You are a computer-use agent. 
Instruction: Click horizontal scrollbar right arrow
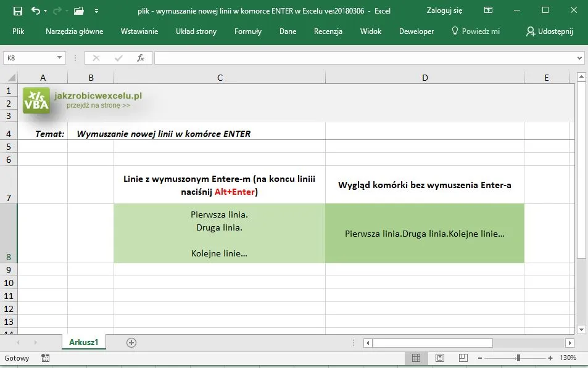[x=569, y=343]
